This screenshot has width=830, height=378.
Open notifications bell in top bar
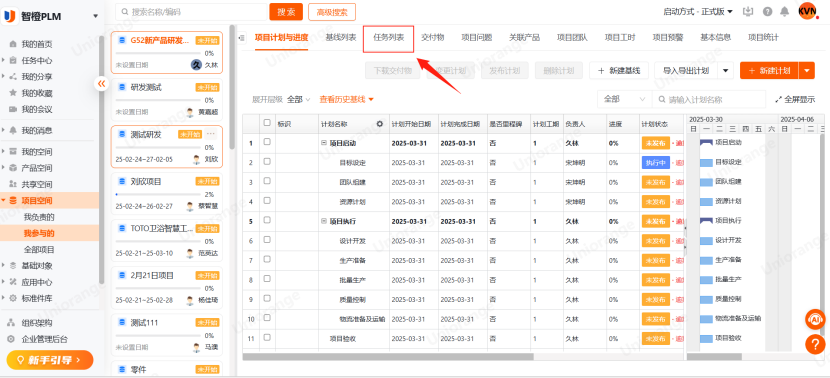point(784,12)
